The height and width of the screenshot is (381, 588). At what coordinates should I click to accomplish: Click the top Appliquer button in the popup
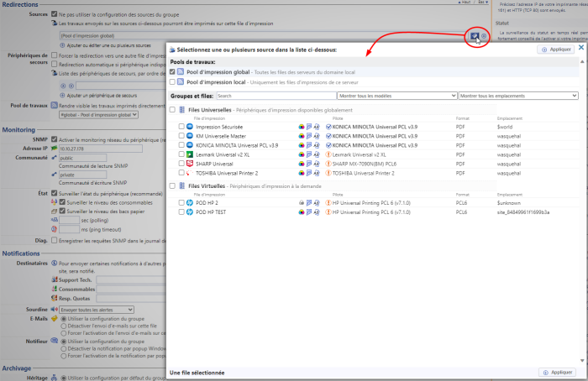click(556, 50)
